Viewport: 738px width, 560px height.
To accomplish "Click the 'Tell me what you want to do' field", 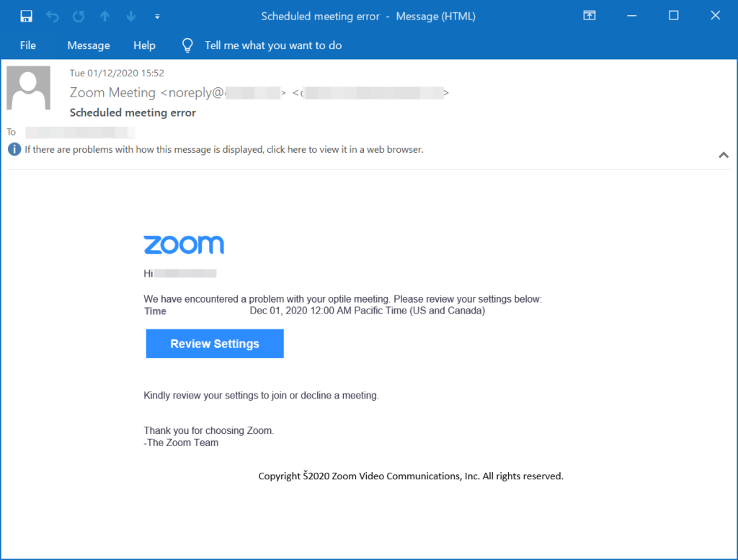I will 273,45.
